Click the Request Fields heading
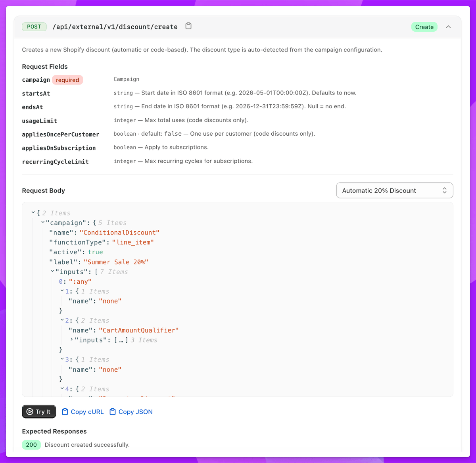Viewport: 476px width, 463px height. (x=45, y=67)
